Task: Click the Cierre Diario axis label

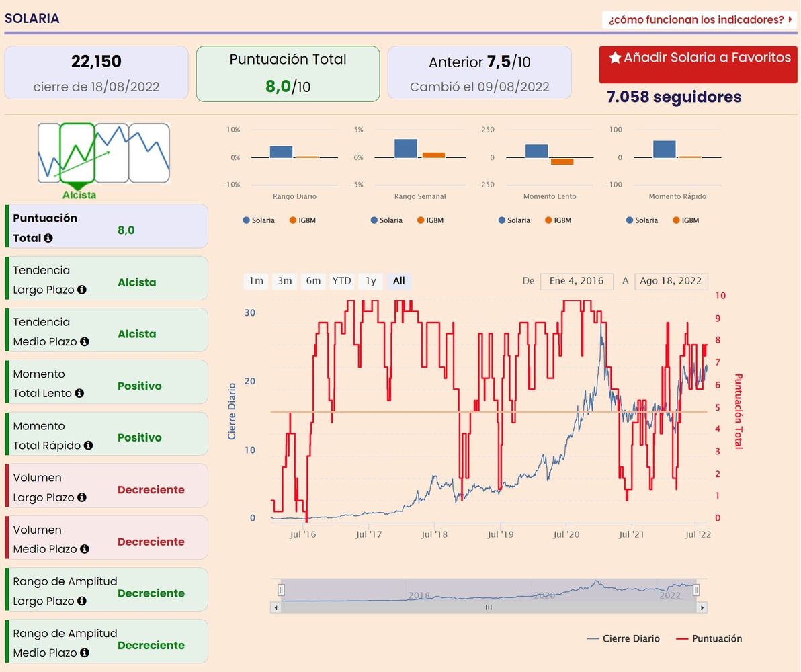Action: pos(232,411)
